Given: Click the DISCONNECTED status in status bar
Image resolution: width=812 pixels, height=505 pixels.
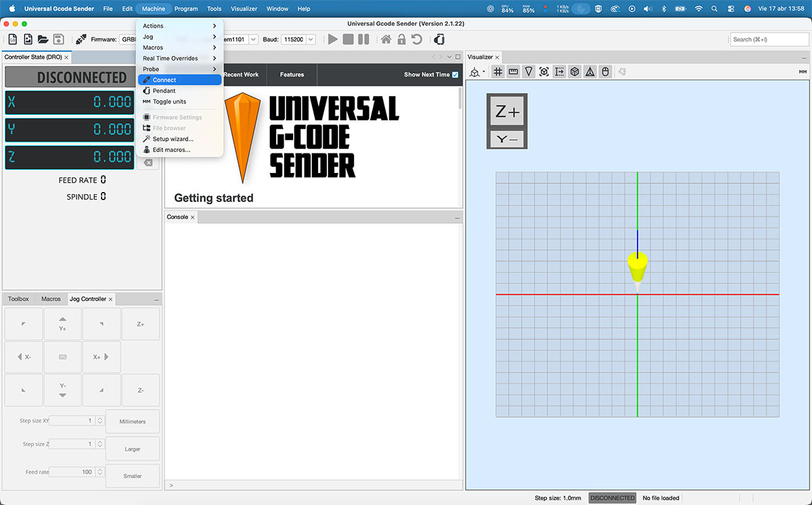Looking at the screenshot, I should 612,498.
